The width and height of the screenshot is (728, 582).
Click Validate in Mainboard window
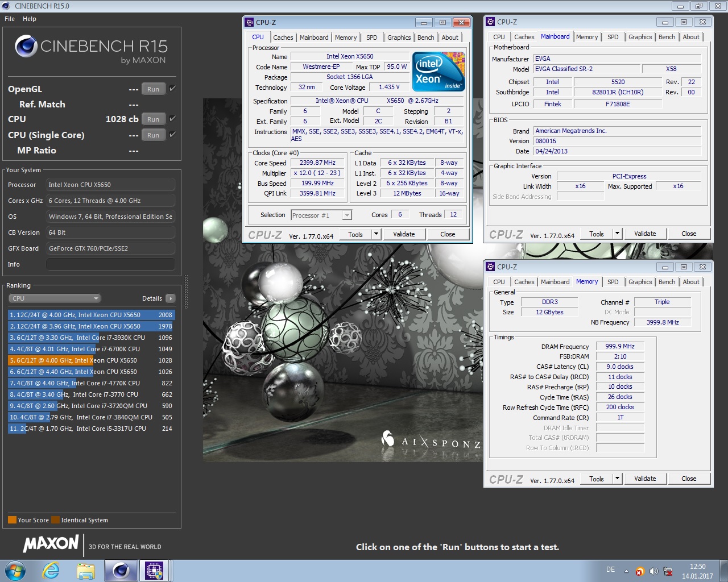pos(645,234)
